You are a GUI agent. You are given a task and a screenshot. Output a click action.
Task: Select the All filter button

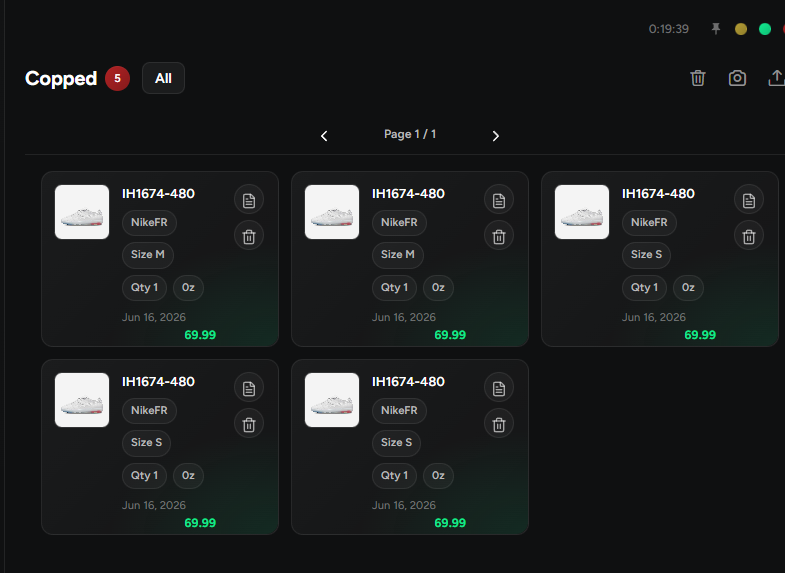pyautogui.click(x=163, y=78)
